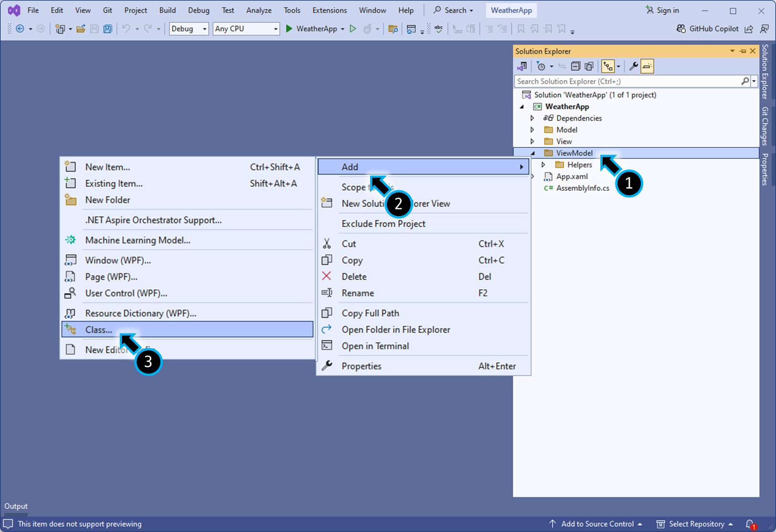Expand the Model folder
Image resolution: width=776 pixels, height=532 pixels.
coord(532,130)
